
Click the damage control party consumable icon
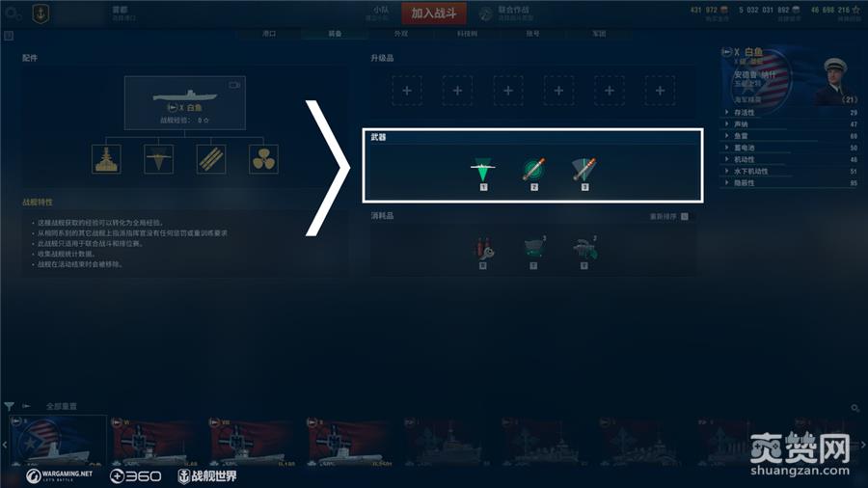pos(483,249)
